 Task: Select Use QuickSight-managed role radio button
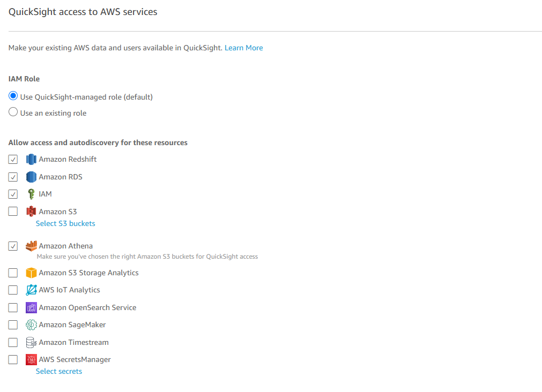point(13,96)
